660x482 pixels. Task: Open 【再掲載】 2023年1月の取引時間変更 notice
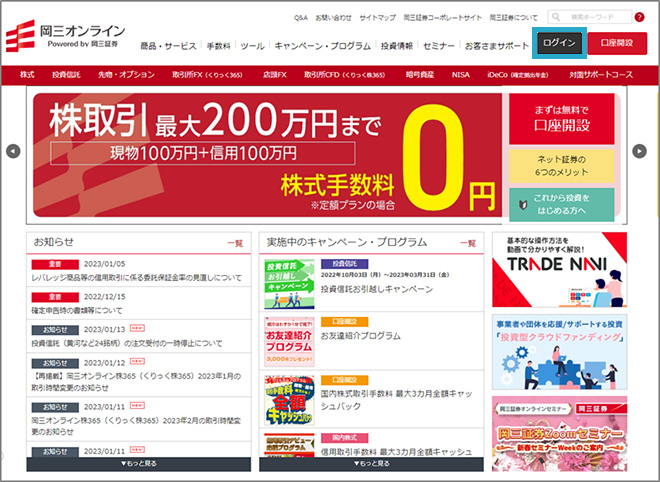pyautogui.click(x=136, y=382)
